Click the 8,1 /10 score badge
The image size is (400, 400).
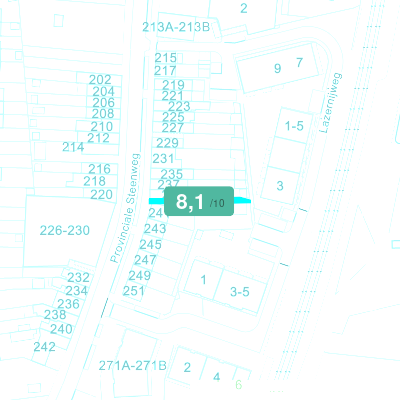point(199,201)
